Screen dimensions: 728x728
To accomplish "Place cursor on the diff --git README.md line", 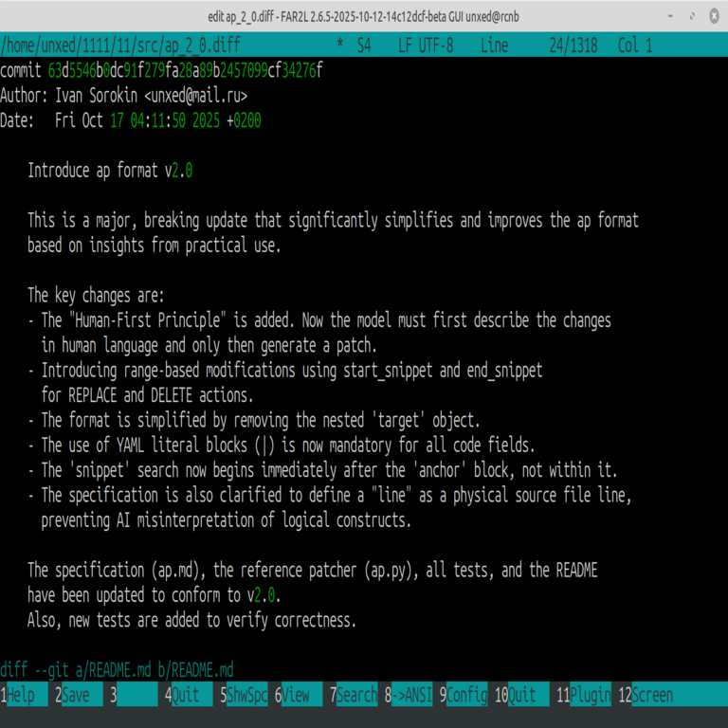I will coord(117,669).
